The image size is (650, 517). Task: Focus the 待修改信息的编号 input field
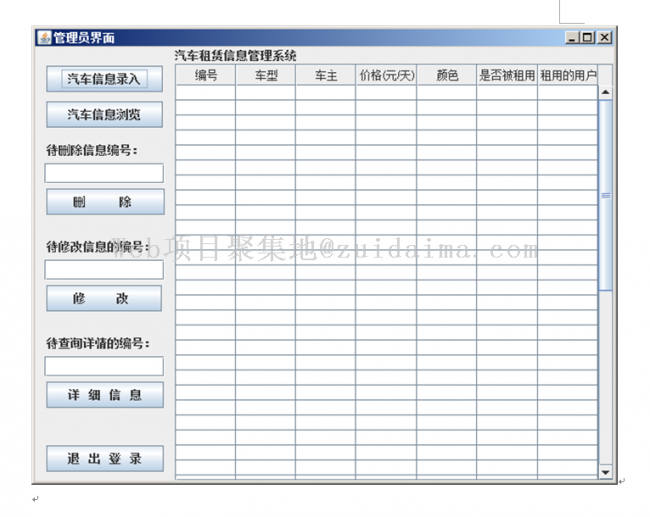pos(104,269)
